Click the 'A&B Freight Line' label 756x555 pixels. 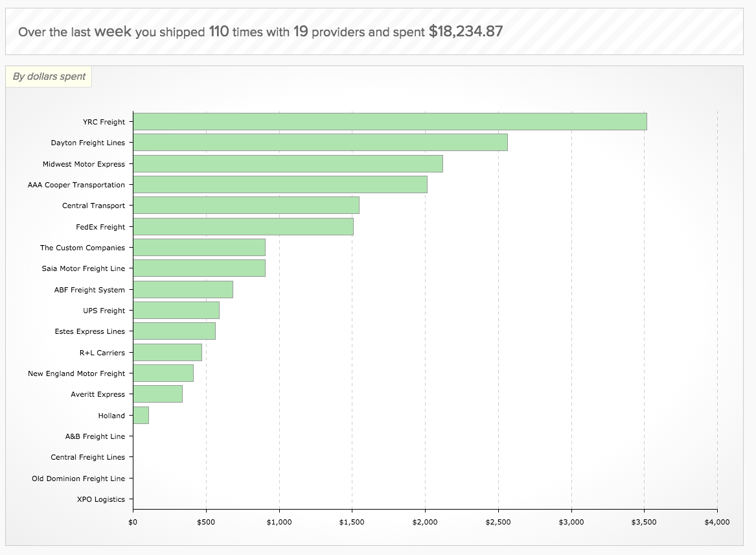(x=95, y=436)
